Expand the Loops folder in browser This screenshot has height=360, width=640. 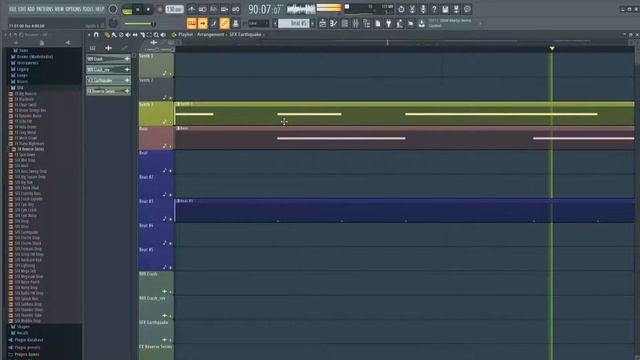click(x=20, y=76)
